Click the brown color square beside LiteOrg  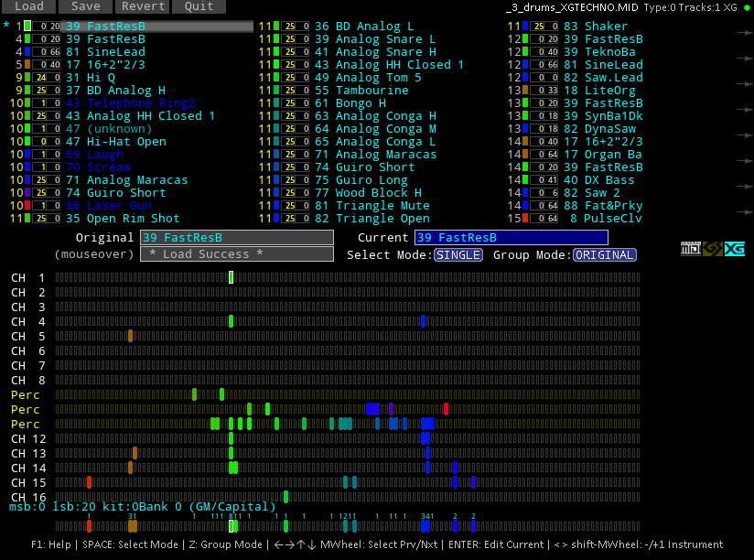tap(526, 91)
